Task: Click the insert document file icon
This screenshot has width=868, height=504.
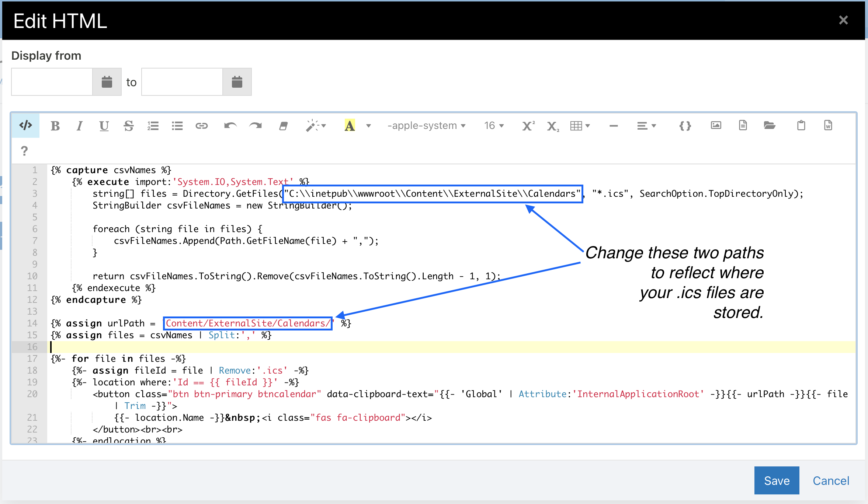Action: 743,126
